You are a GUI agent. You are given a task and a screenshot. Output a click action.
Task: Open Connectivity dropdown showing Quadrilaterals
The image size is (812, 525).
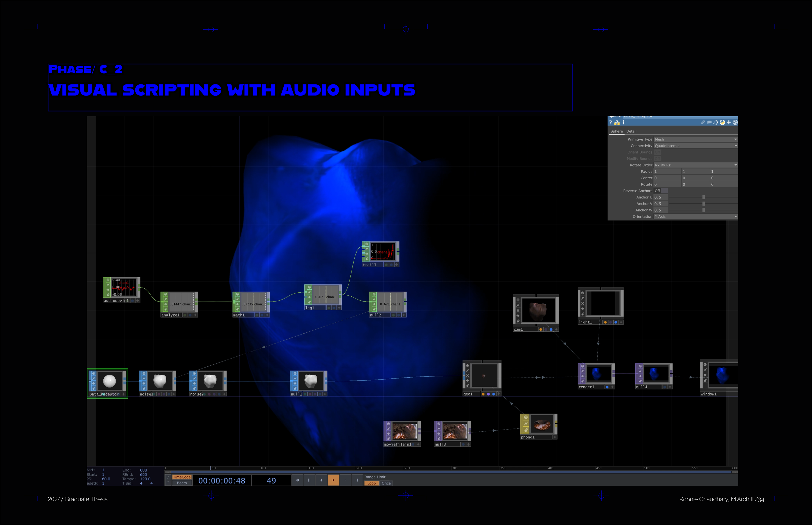coord(696,146)
